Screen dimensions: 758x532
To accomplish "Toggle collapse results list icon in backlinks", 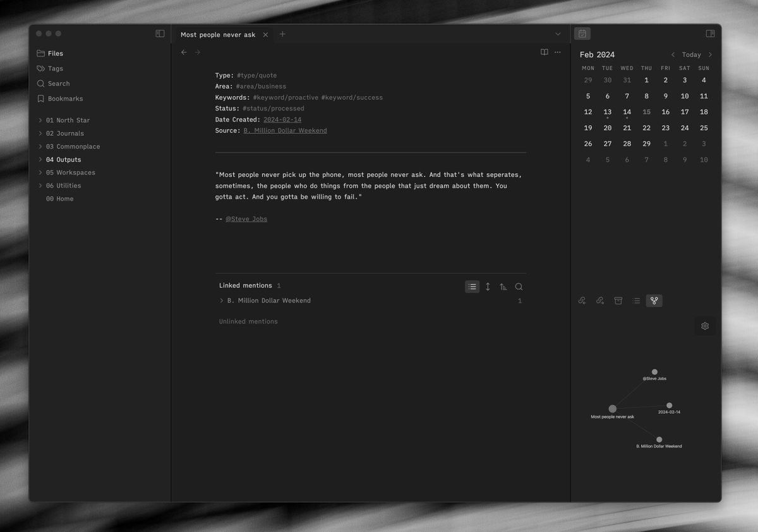I will coord(472,287).
